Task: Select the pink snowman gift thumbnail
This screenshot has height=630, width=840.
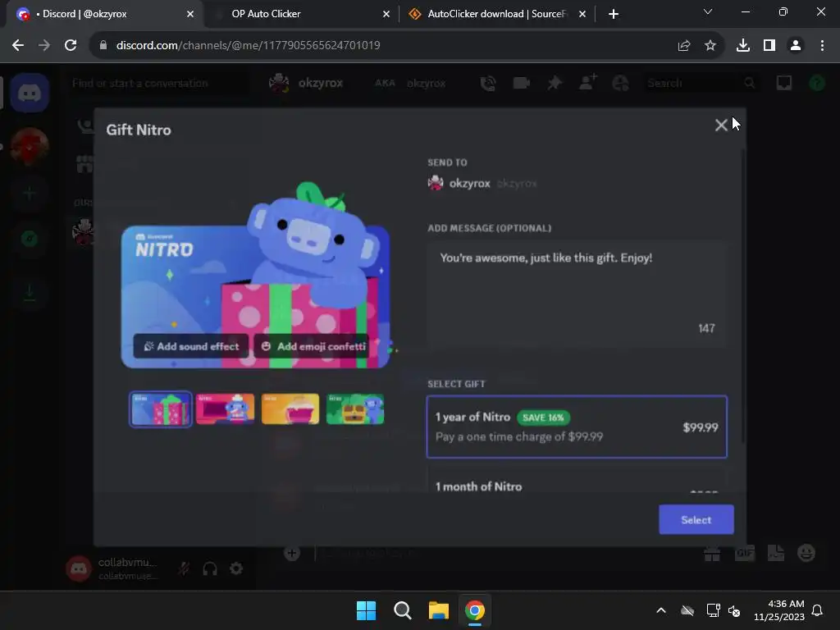Action: [225, 409]
